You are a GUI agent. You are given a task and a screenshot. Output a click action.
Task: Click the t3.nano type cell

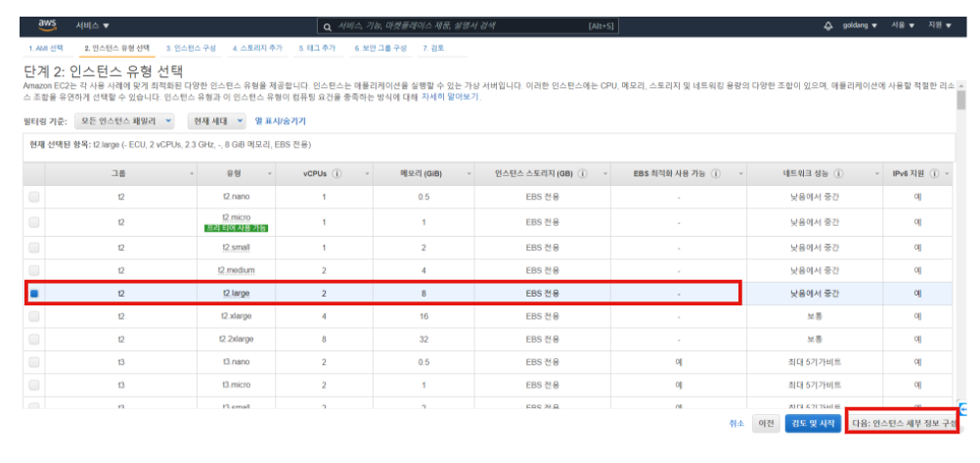[237, 361]
